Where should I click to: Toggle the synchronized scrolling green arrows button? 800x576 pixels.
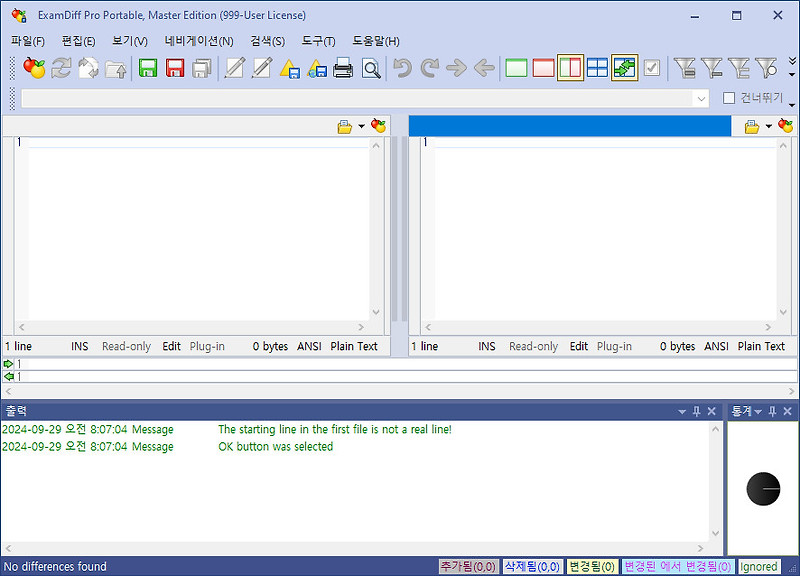pyautogui.click(x=624, y=68)
